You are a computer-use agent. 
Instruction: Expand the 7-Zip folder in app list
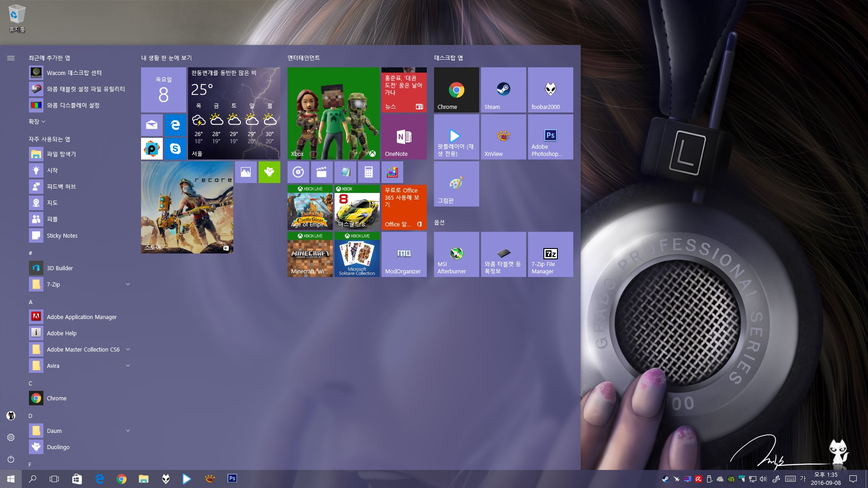[127, 284]
